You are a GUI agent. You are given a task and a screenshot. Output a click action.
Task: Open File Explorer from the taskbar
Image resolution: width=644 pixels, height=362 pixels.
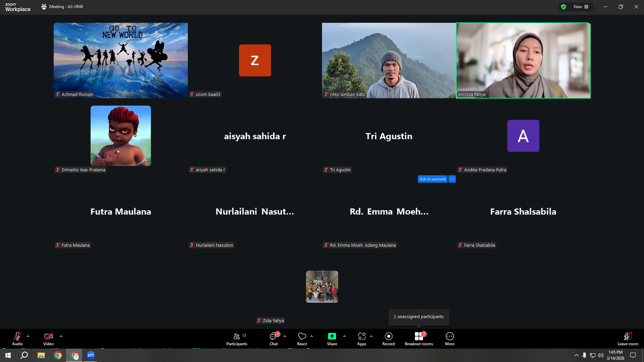[x=41, y=355]
